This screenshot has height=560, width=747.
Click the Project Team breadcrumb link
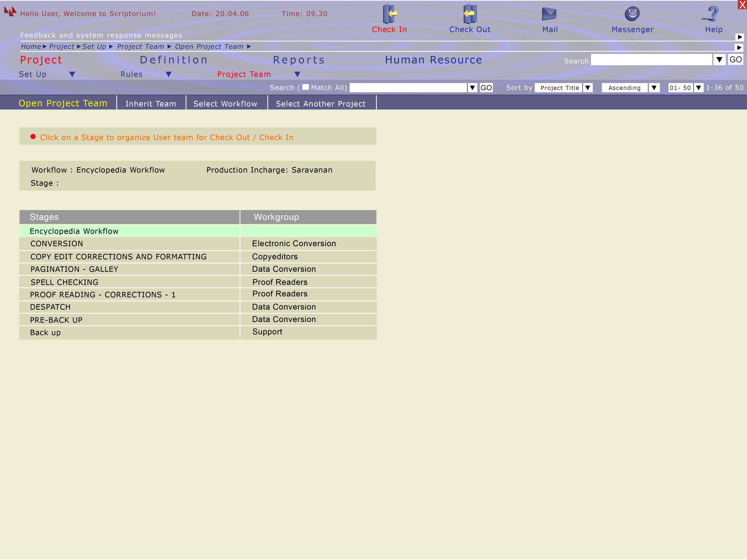click(x=140, y=47)
